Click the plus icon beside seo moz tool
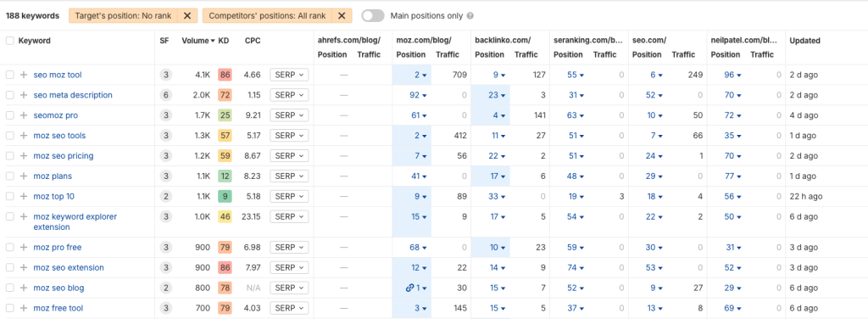This screenshot has height=319, width=868. click(x=23, y=75)
